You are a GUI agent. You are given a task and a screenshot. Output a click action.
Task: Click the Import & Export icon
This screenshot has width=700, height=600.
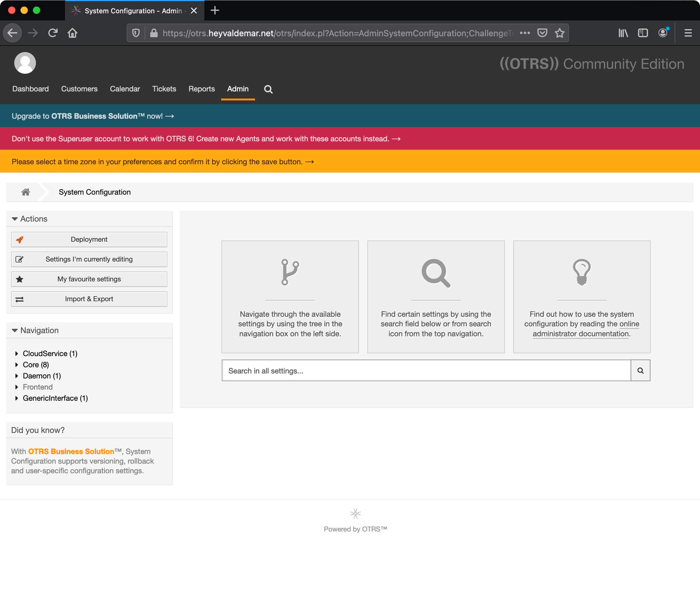19,299
